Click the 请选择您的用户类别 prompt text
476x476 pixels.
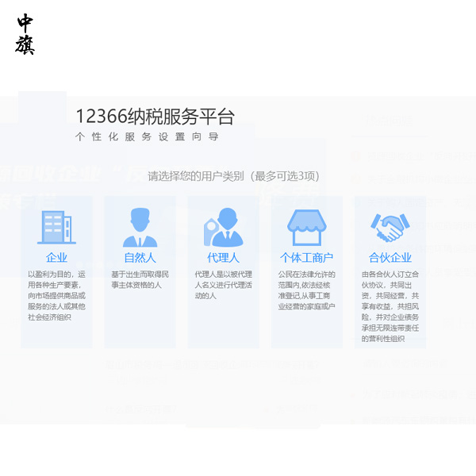coord(233,176)
